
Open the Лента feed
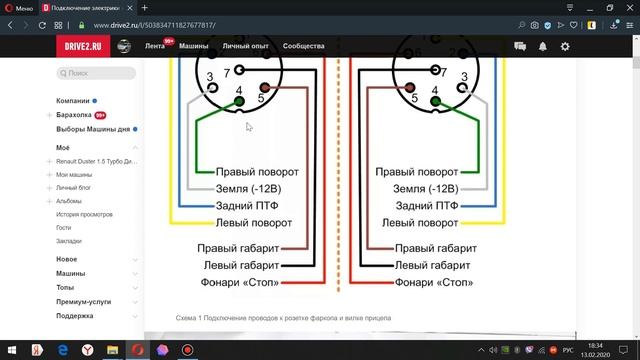[x=155, y=46]
